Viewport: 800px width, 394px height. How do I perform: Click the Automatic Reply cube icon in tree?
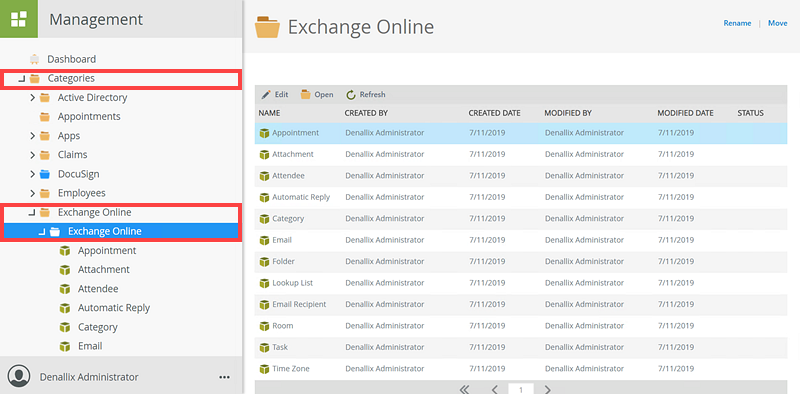click(64, 308)
